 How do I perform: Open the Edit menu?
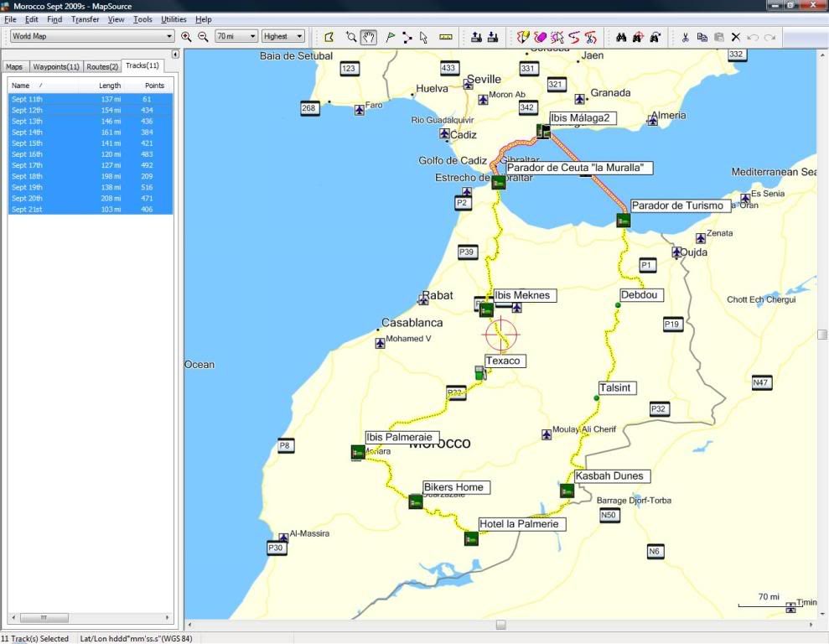coord(32,19)
